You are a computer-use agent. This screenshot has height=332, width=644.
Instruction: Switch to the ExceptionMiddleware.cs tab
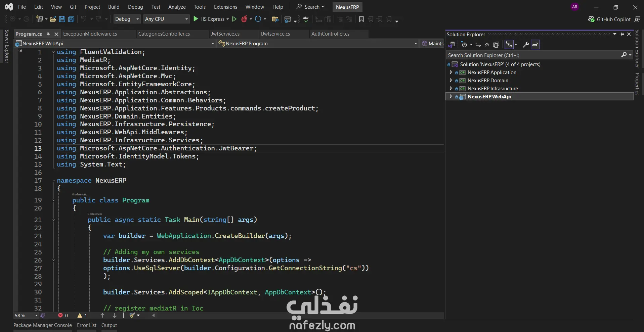click(x=90, y=34)
